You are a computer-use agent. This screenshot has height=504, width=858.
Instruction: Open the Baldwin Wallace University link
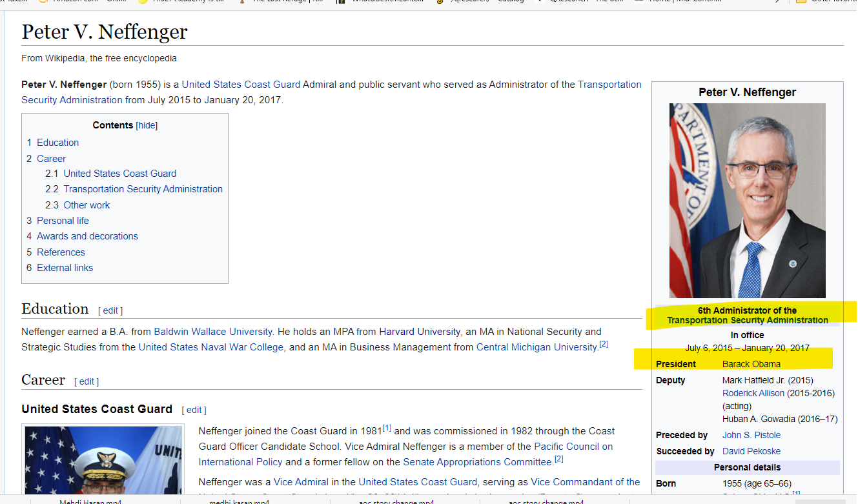click(x=213, y=332)
